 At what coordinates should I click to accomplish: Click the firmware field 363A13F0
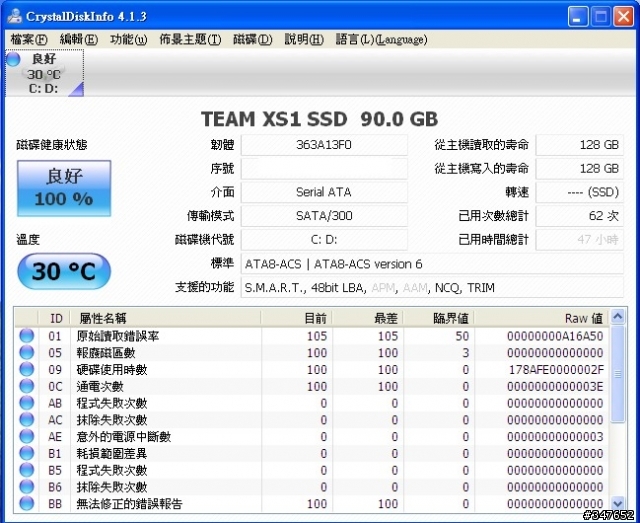(324, 145)
